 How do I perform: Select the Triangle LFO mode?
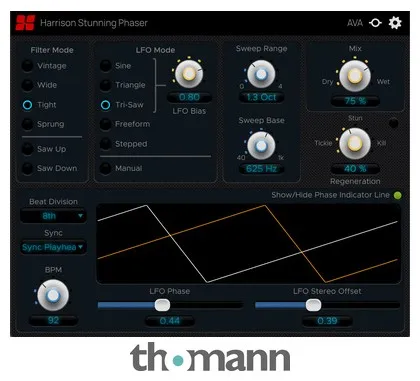pyautogui.click(x=105, y=85)
